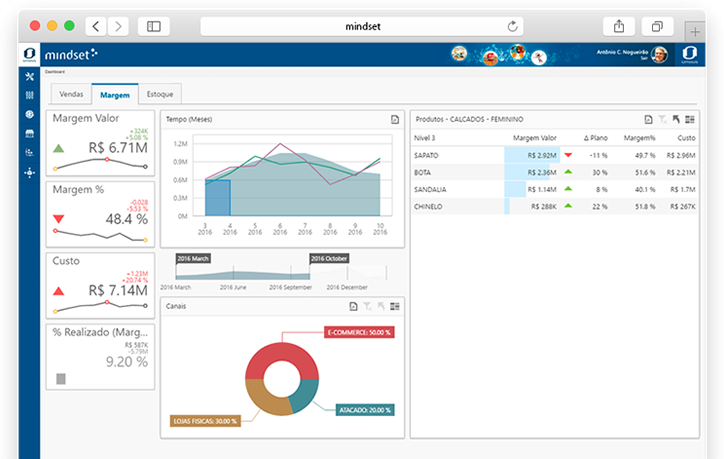Click the red round badge in header banner
This screenshot has height=459, width=724.
490,58
